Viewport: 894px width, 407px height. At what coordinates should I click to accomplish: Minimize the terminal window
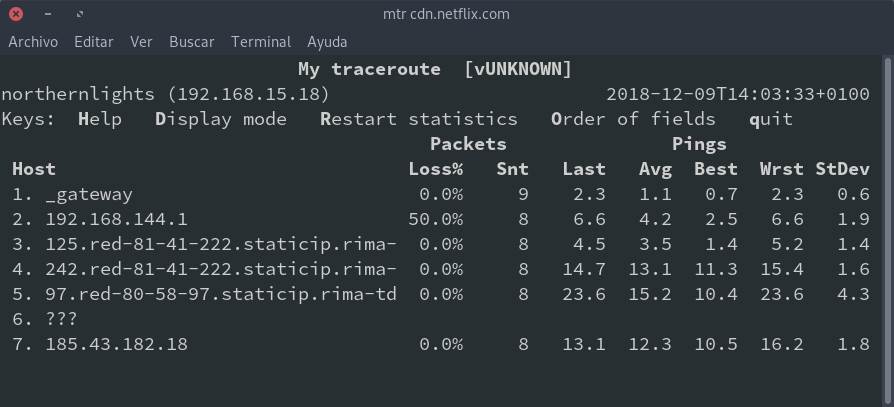coord(49,14)
